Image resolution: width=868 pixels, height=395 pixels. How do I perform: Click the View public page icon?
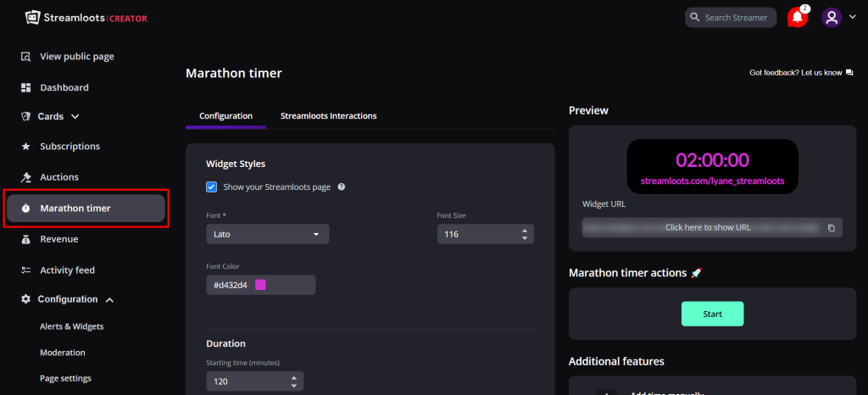25,57
